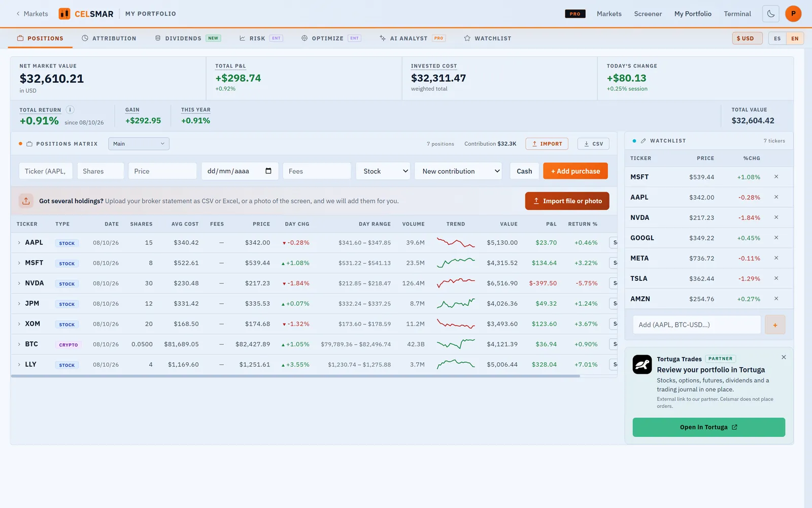812x508 pixels.
Task: Switch language to EN
Action: [795, 38]
